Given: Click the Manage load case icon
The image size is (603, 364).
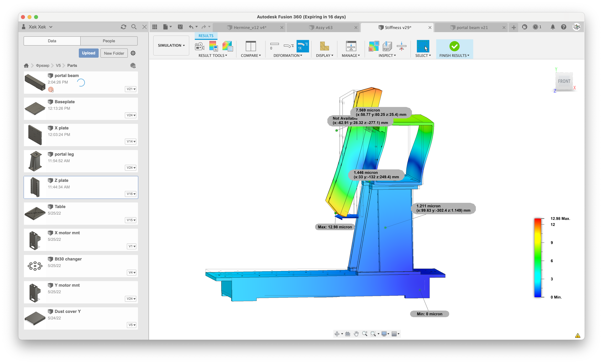Looking at the screenshot, I should click(x=351, y=46).
